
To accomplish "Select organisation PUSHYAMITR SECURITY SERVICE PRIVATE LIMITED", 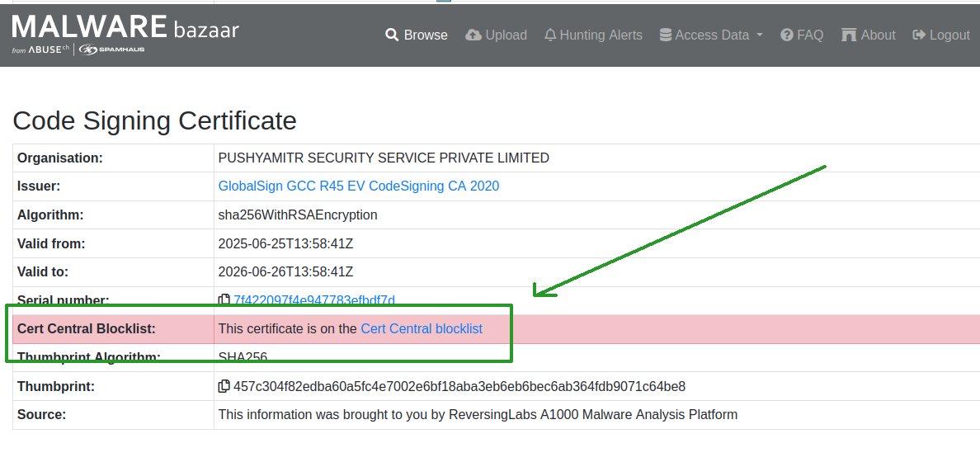I will (x=384, y=158).
